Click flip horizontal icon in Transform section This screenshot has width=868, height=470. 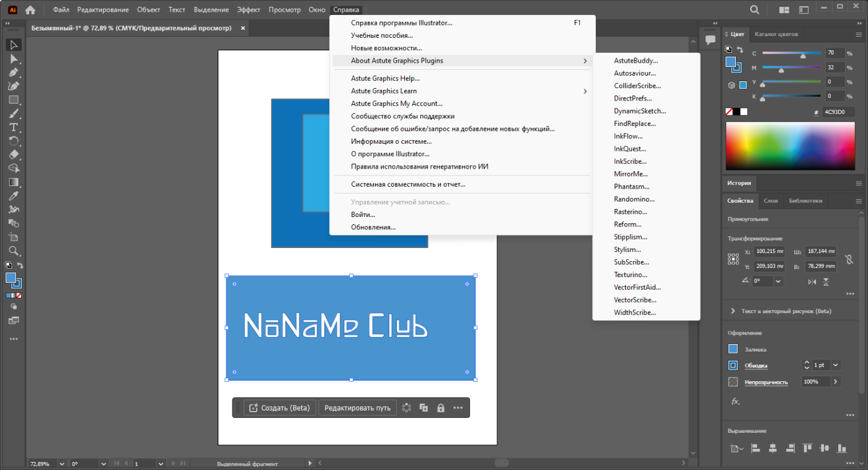point(812,282)
